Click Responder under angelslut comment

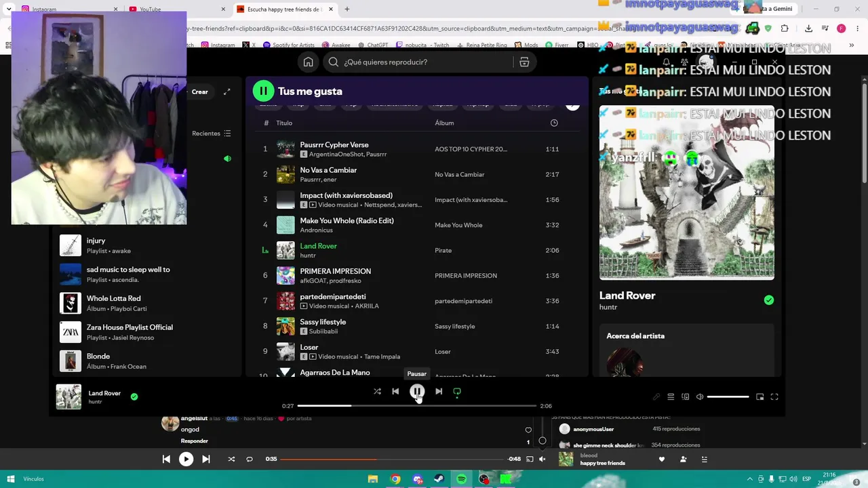click(194, 441)
